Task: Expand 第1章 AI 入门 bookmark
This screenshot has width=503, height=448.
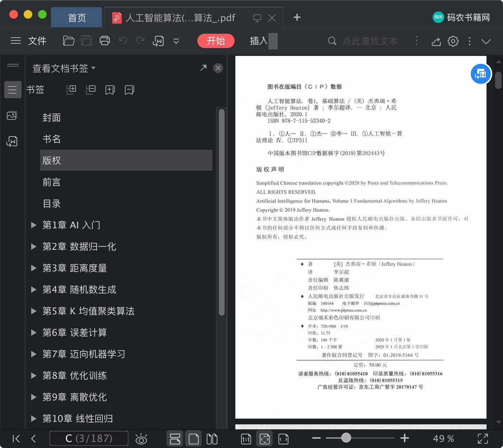Action: click(34, 225)
